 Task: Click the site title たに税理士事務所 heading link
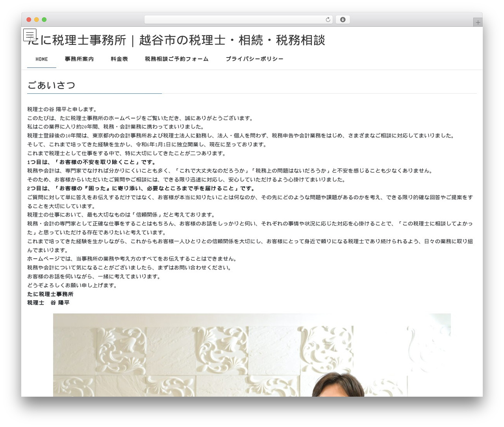click(x=176, y=40)
